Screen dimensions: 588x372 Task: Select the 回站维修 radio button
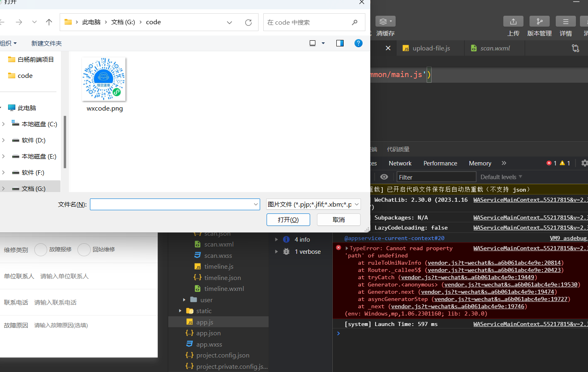click(84, 250)
